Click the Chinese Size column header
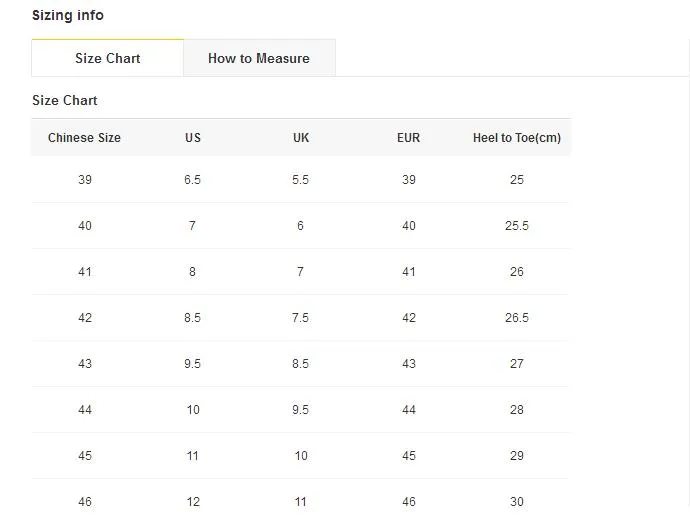The height and width of the screenshot is (526, 690). [x=84, y=138]
